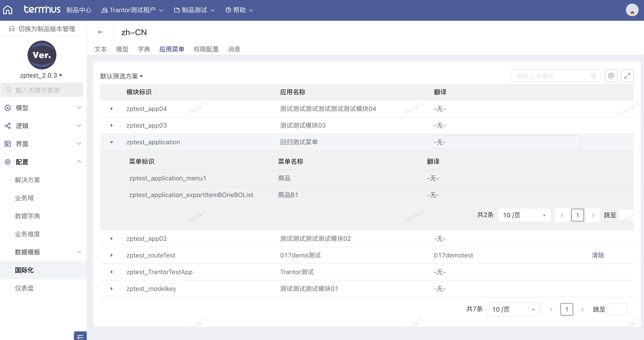Click 切换为制品版本管理 icon
Viewport: 644px width, 340px height.
coord(12,29)
